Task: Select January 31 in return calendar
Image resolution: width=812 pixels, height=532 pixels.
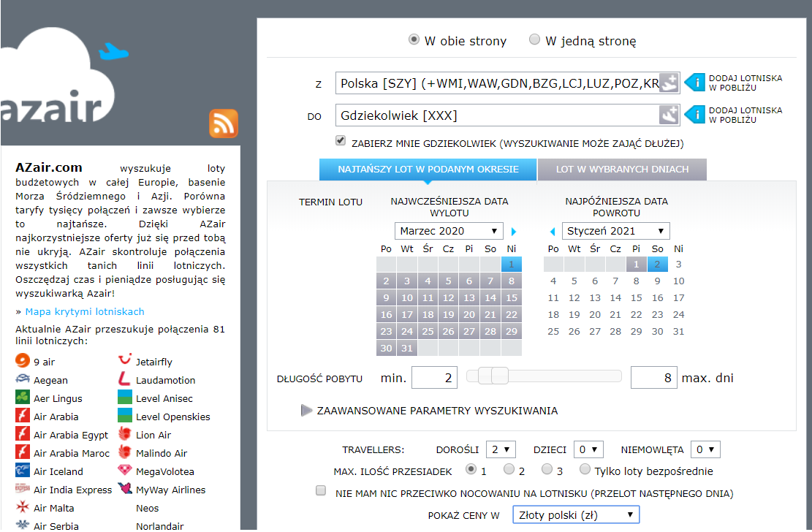Action: [678, 332]
